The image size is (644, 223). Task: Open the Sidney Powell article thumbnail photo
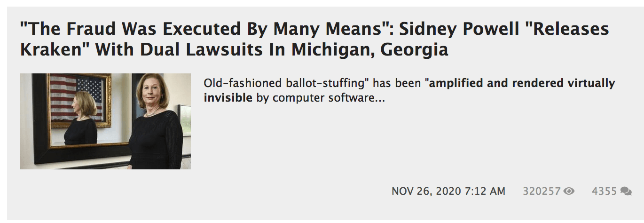click(105, 121)
